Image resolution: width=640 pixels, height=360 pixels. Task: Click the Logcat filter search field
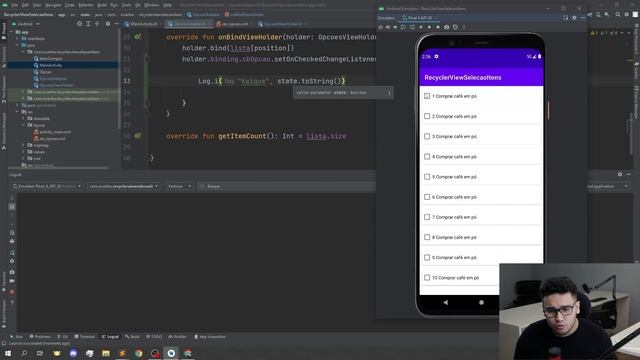(x=286, y=186)
